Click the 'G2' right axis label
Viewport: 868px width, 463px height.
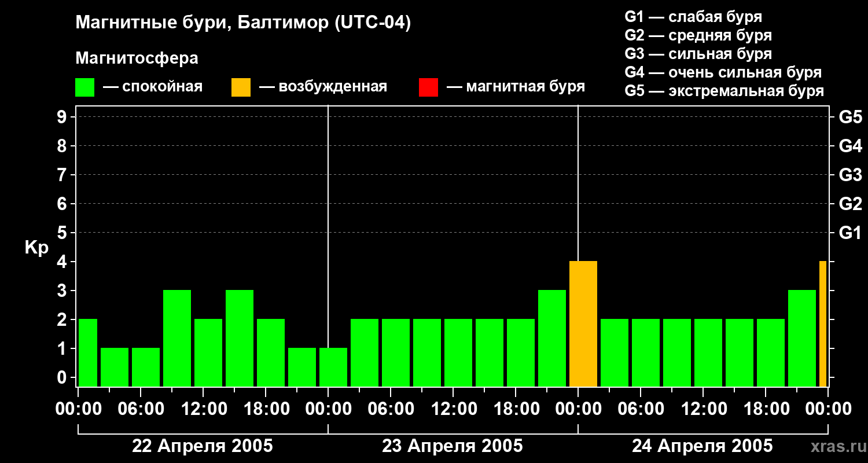(850, 204)
